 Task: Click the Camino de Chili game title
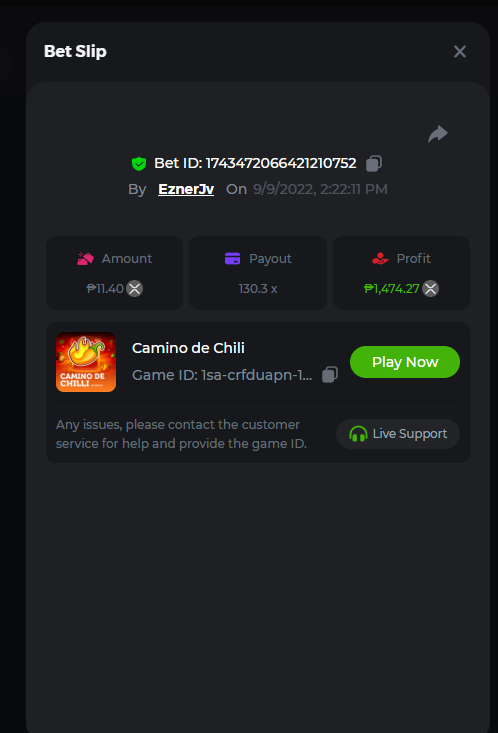(x=188, y=348)
